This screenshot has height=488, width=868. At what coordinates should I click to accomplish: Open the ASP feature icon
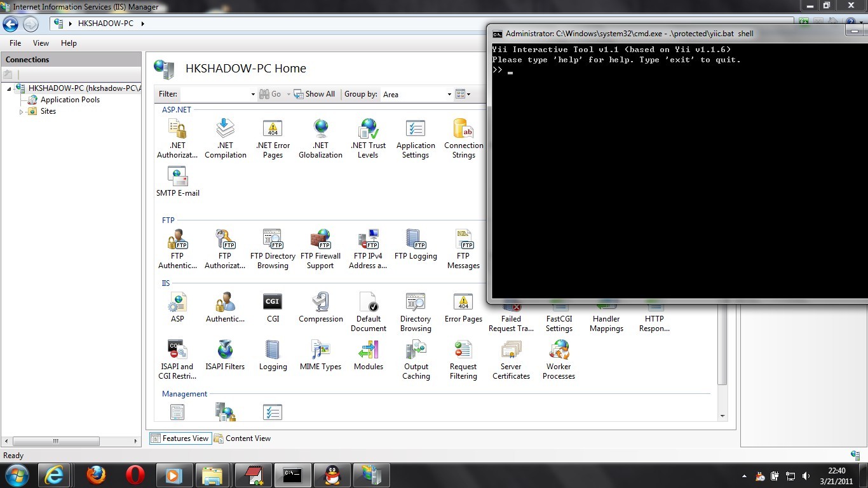(x=177, y=302)
